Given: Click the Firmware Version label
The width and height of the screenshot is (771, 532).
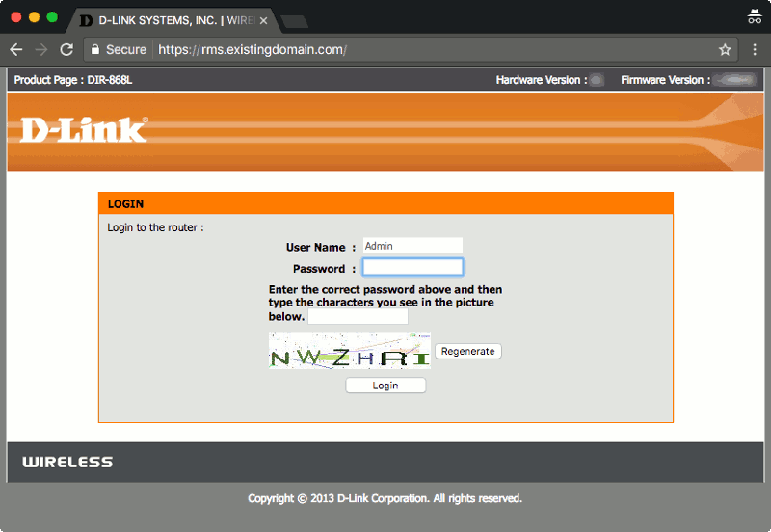Looking at the screenshot, I should (x=665, y=80).
